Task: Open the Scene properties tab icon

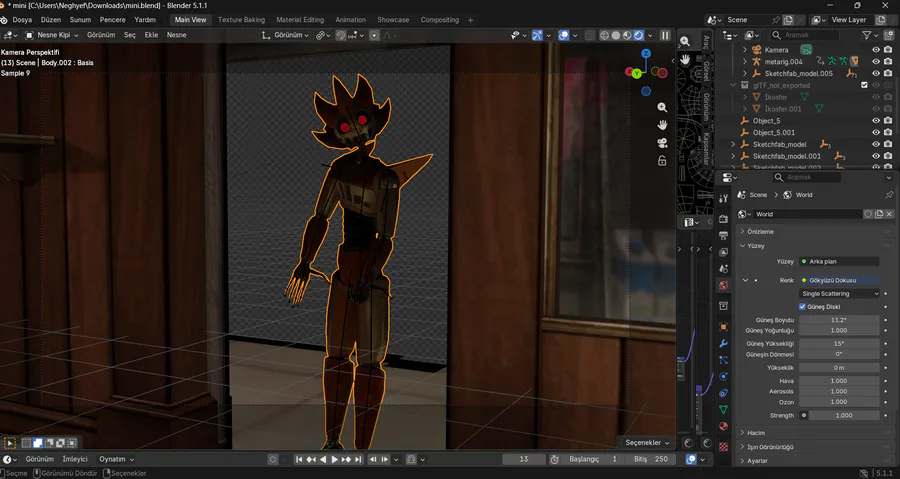Action: click(723, 268)
